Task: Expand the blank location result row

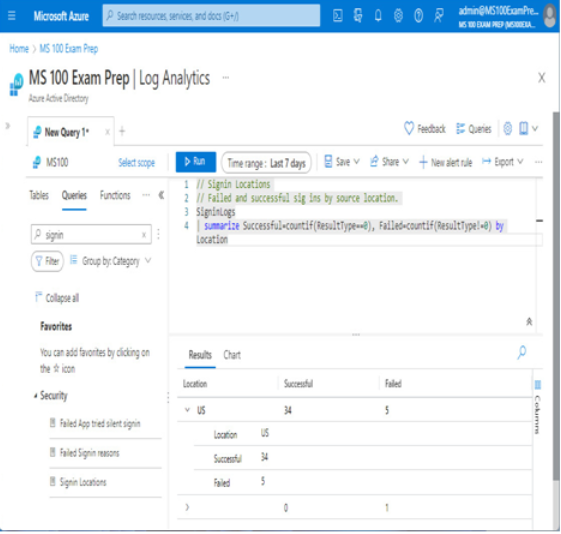Action: tap(187, 507)
